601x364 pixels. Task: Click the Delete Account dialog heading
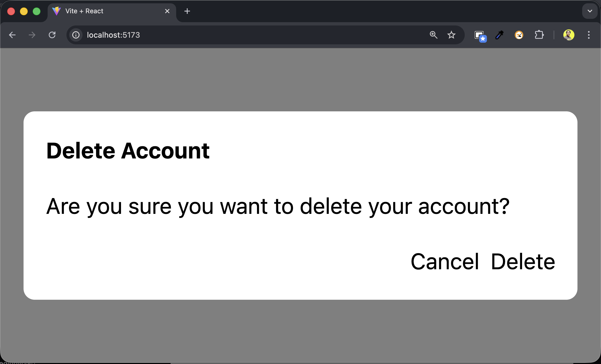(128, 150)
